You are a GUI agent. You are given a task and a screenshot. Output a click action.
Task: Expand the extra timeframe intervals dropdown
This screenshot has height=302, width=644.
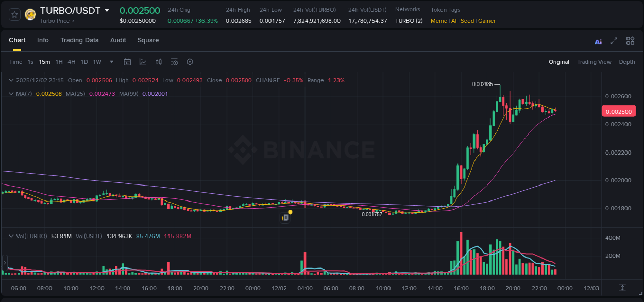point(111,61)
